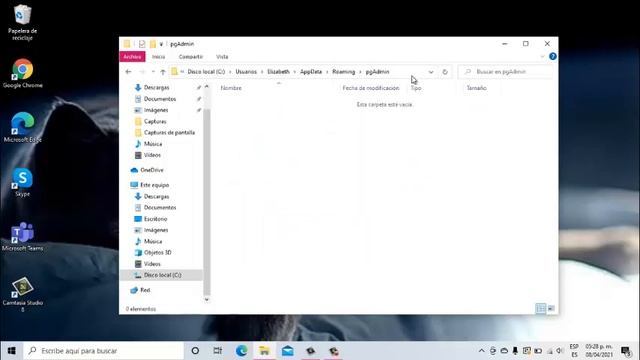640x360 pixels.
Task: Refresh the pgAdmin folder view
Action: point(445,72)
